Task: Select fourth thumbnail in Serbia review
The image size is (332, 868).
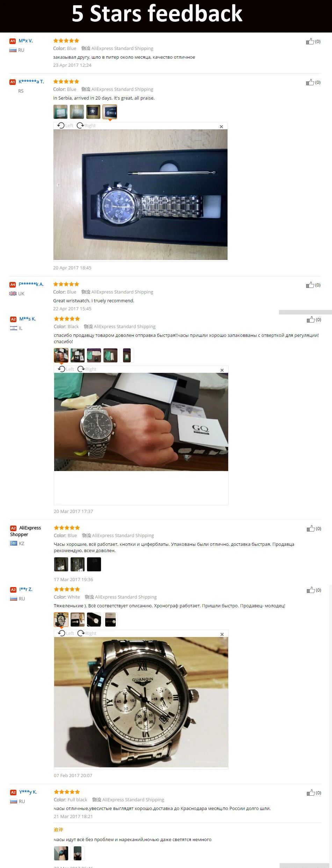Action: (x=110, y=112)
